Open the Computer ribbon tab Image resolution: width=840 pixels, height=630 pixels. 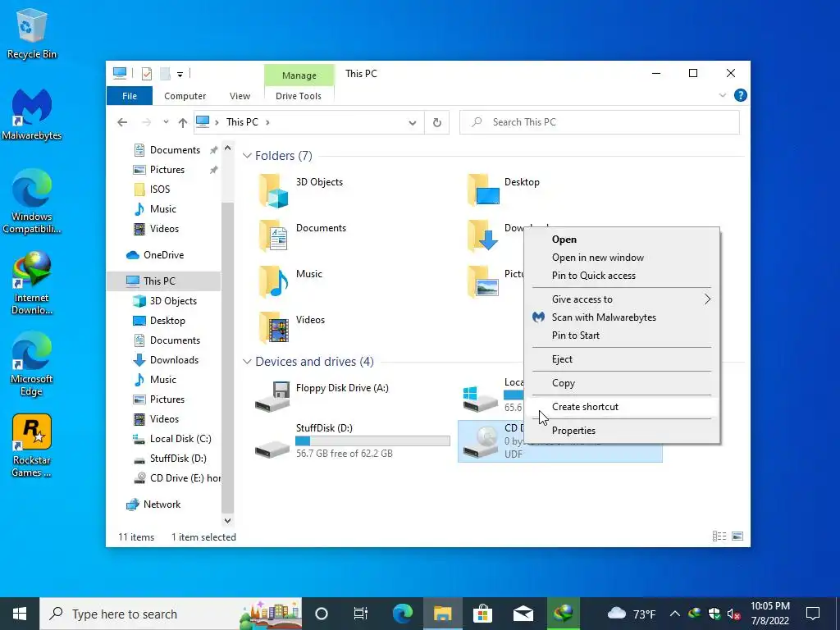(185, 96)
